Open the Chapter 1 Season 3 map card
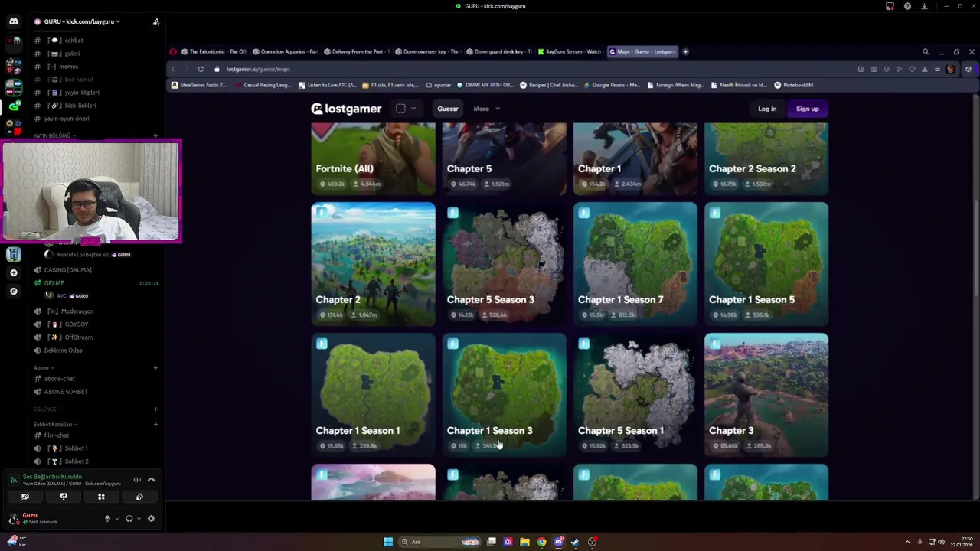Viewport: 980px width, 551px height. [x=504, y=395]
